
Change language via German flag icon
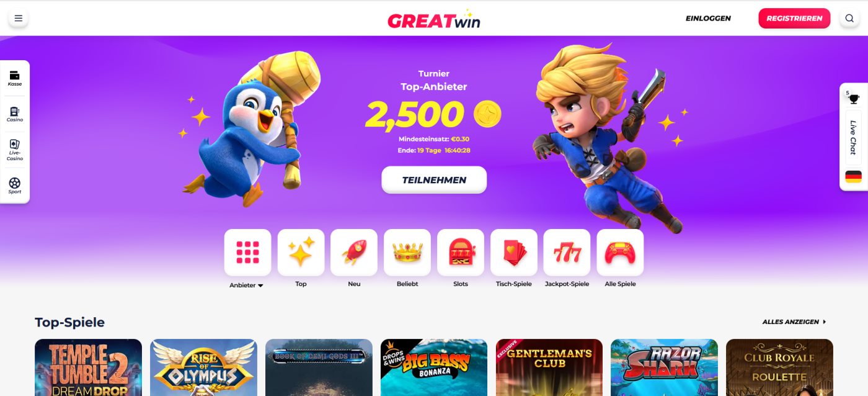pyautogui.click(x=854, y=177)
